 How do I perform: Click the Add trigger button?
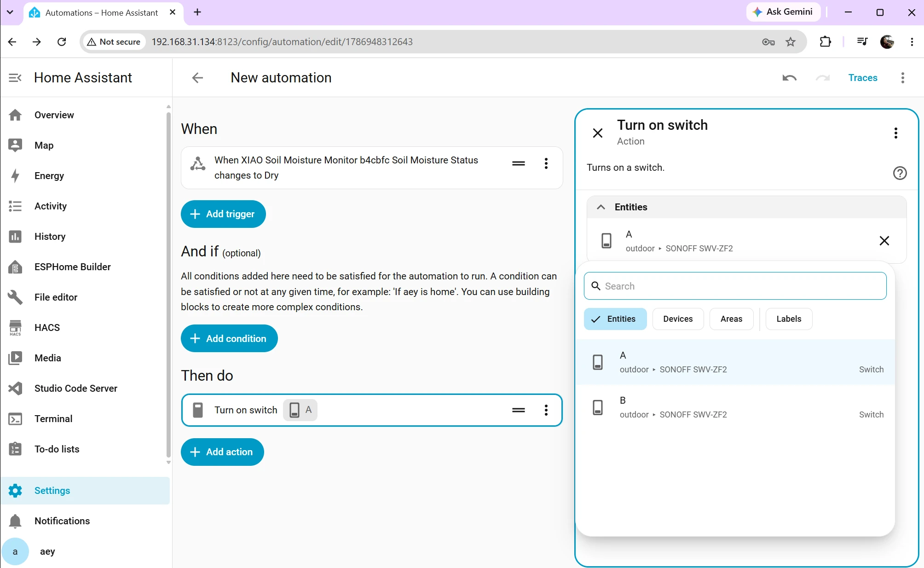click(x=223, y=214)
